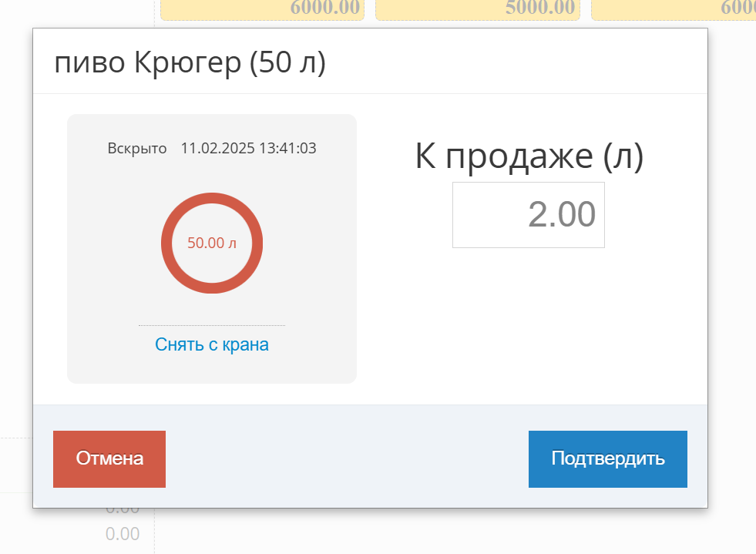This screenshot has width=756, height=554.
Task: Select the opened date 11.02.2025 13:41:03
Action: coord(248,148)
